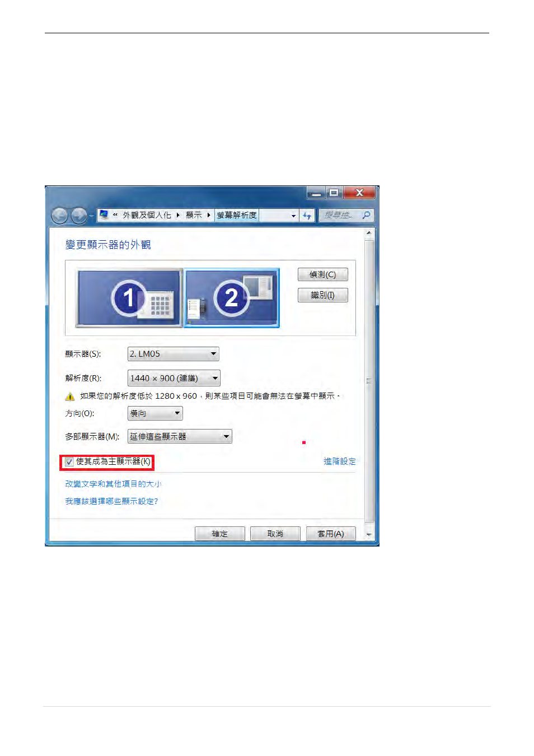
Task: Click 螢幕解析度 breadcrumb item
Action: click(237, 215)
